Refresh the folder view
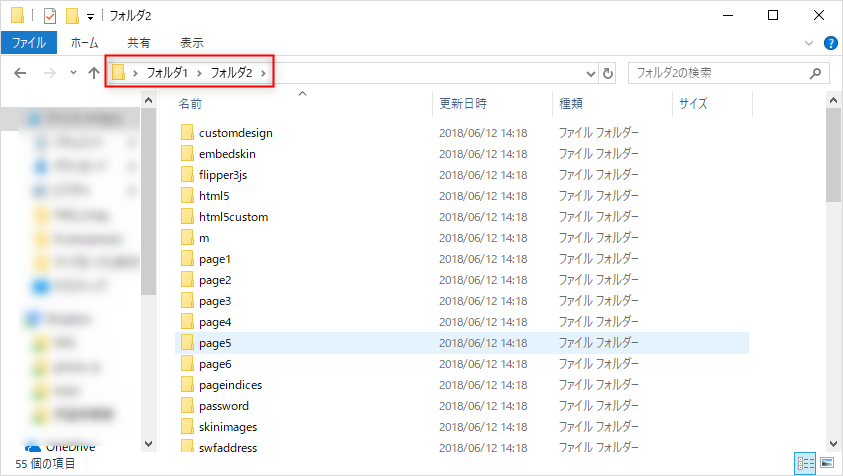The height and width of the screenshot is (476, 843). click(608, 73)
